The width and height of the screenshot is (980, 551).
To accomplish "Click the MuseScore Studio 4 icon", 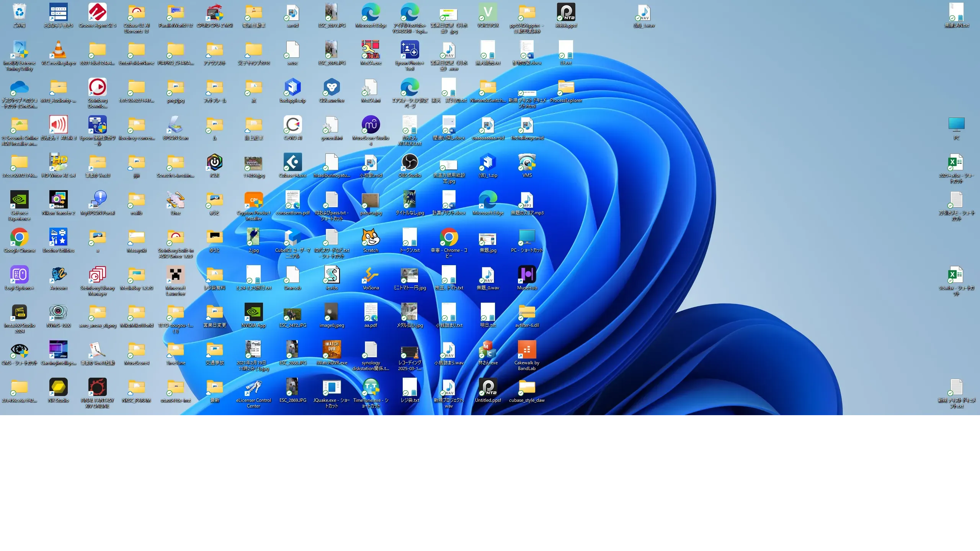I will coord(371,125).
